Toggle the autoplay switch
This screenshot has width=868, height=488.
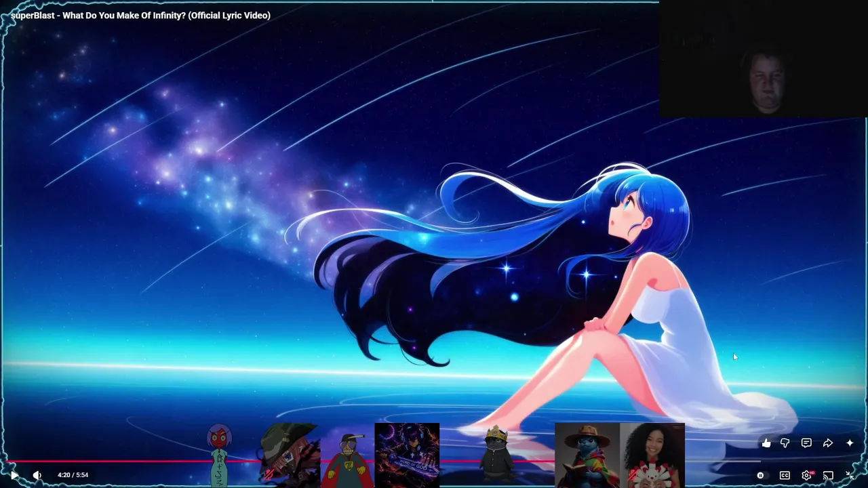coord(760,475)
